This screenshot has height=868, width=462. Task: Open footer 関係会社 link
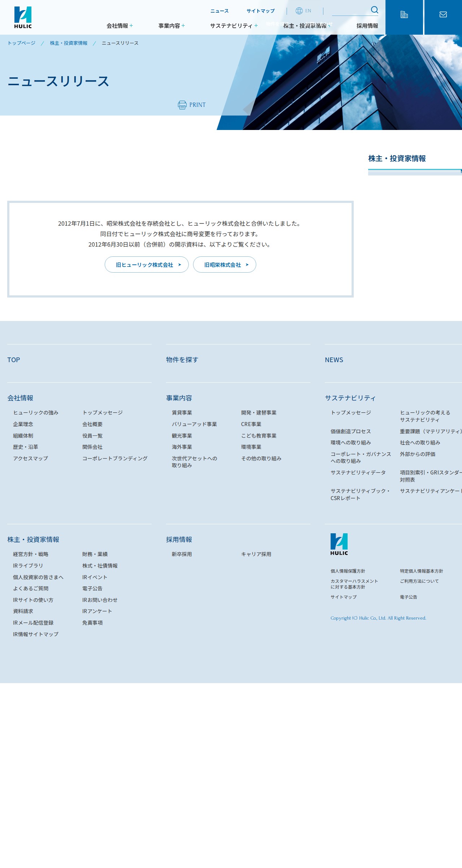pos(92,447)
